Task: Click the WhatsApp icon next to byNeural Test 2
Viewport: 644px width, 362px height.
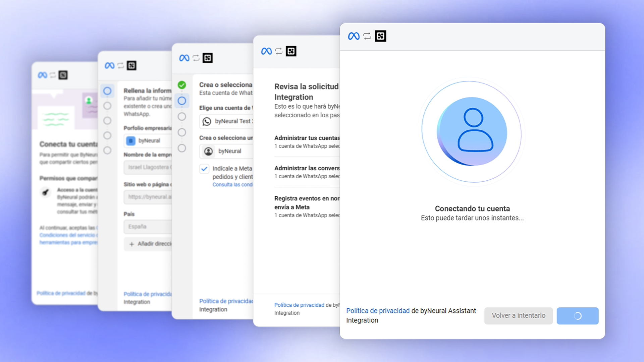Action: (206, 121)
